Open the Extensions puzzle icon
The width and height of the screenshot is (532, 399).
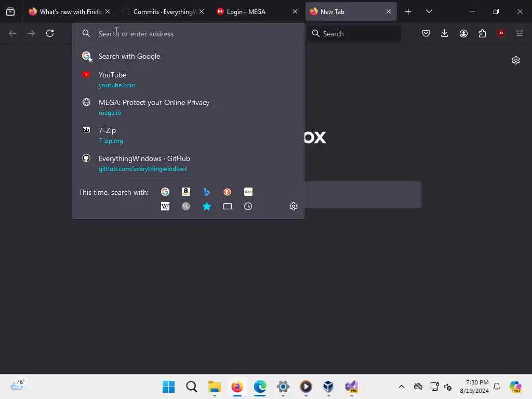click(482, 33)
